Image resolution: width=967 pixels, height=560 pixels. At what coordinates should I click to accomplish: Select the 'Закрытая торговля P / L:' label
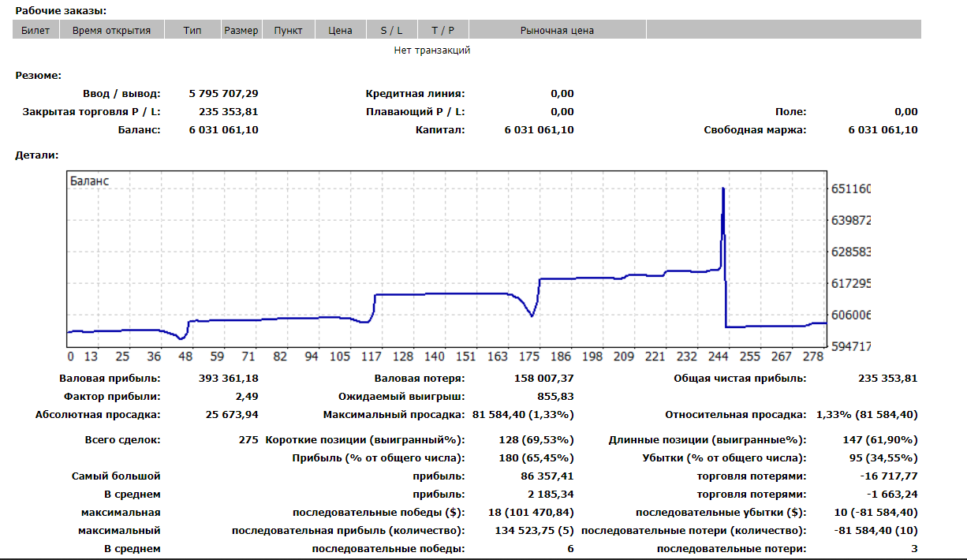point(91,112)
